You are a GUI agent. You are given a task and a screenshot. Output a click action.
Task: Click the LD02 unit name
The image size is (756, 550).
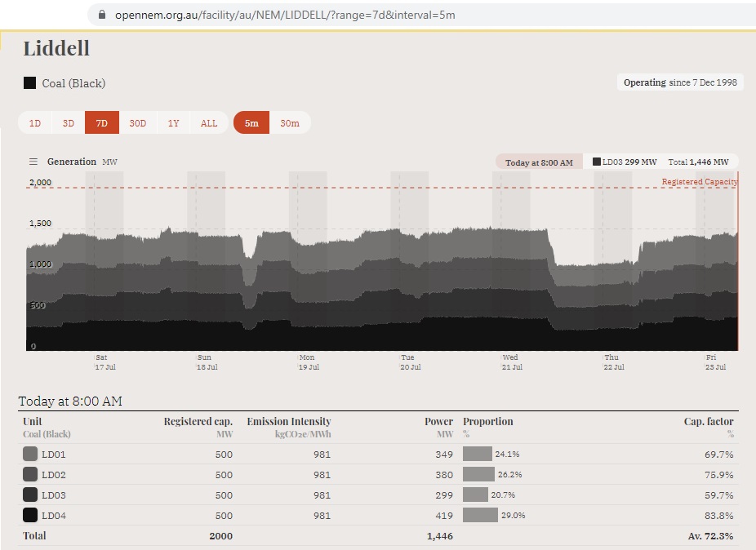click(54, 475)
